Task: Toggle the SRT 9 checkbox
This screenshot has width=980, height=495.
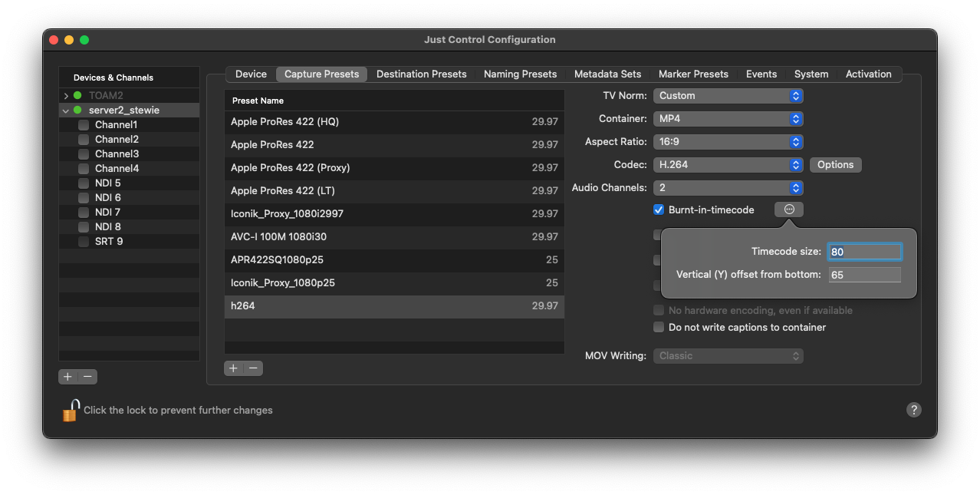Action: [84, 242]
